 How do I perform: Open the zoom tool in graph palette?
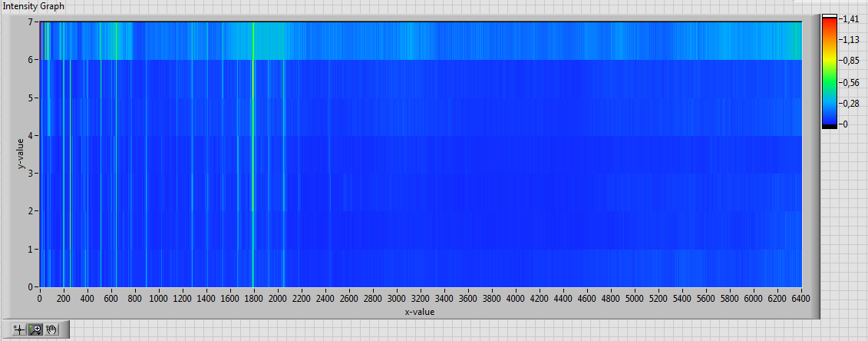[35, 329]
